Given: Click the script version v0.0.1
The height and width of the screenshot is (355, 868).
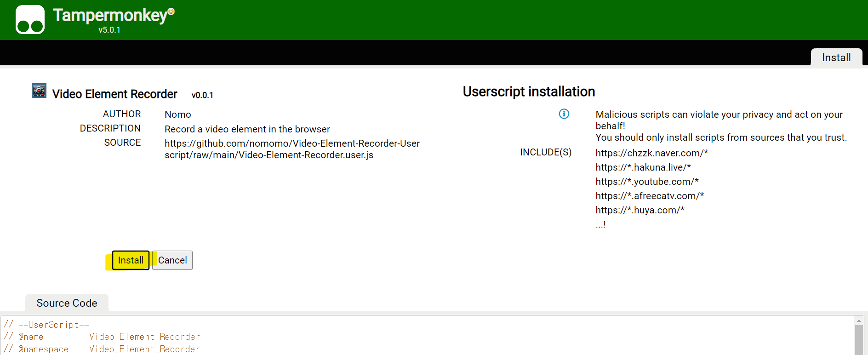Looking at the screenshot, I should [202, 95].
